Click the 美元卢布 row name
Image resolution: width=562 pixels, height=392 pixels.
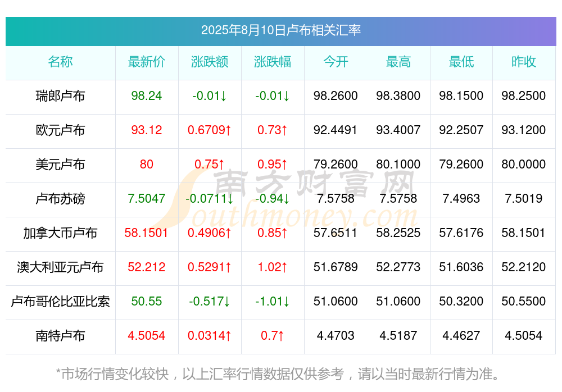(60, 165)
